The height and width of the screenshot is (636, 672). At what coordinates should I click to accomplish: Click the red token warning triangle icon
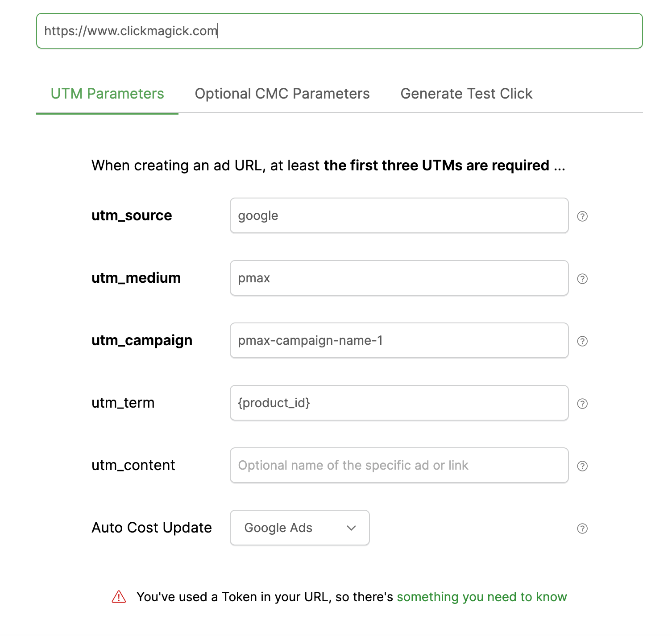coord(119,597)
